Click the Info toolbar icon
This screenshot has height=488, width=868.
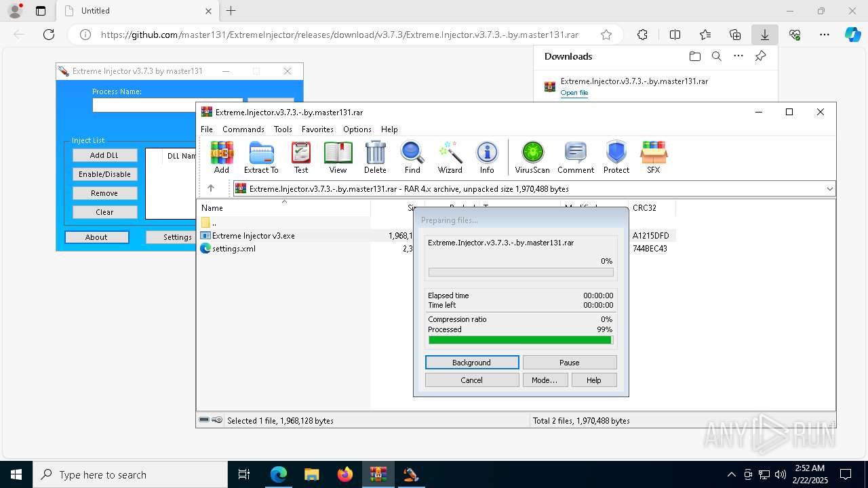(x=487, y=157)
